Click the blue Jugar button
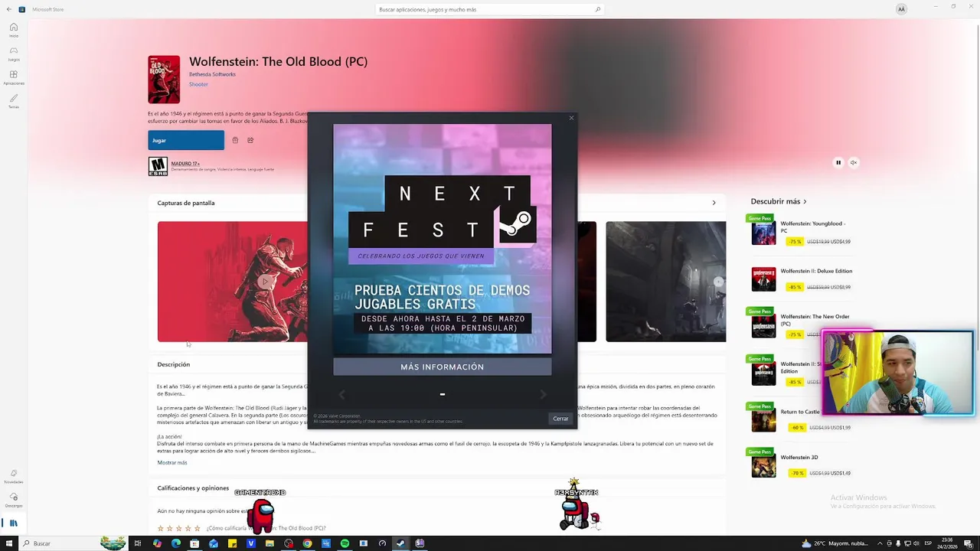Viewport: 980px width, 551px height. [186, 140]
